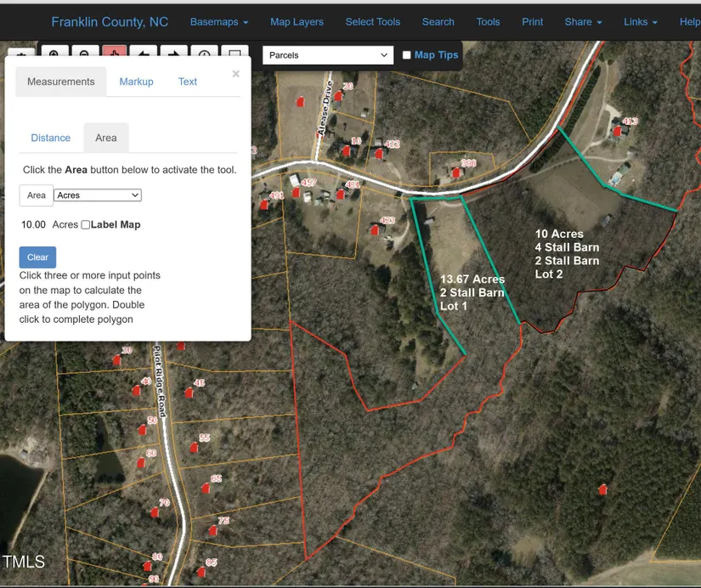
Task: Select the red highlighted pan tool
Action: [x=114, y=54]
